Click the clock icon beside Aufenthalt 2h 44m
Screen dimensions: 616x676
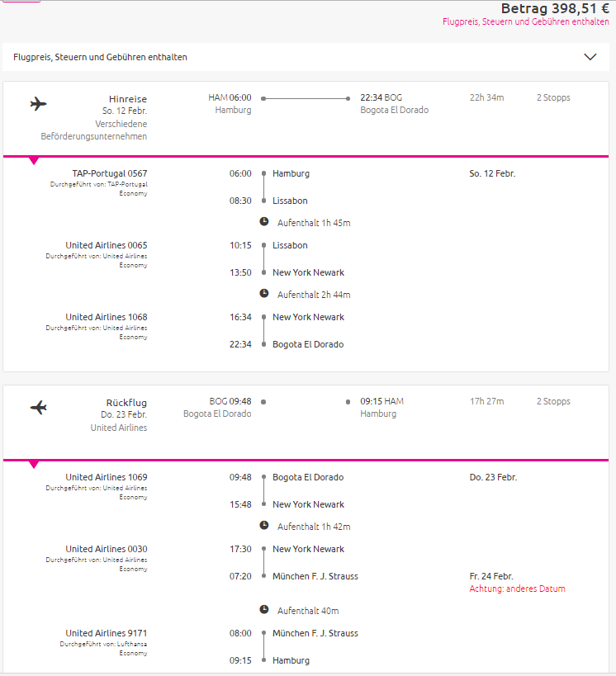[264, 294]
